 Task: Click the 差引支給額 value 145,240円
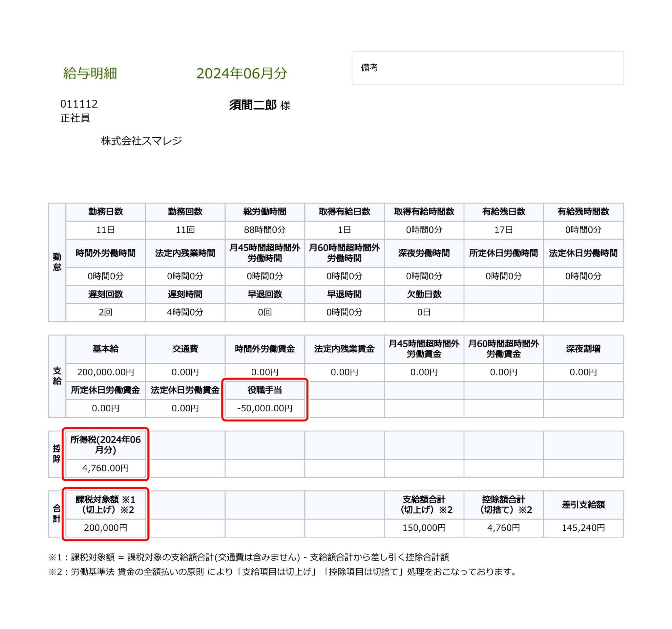point(583,528)
